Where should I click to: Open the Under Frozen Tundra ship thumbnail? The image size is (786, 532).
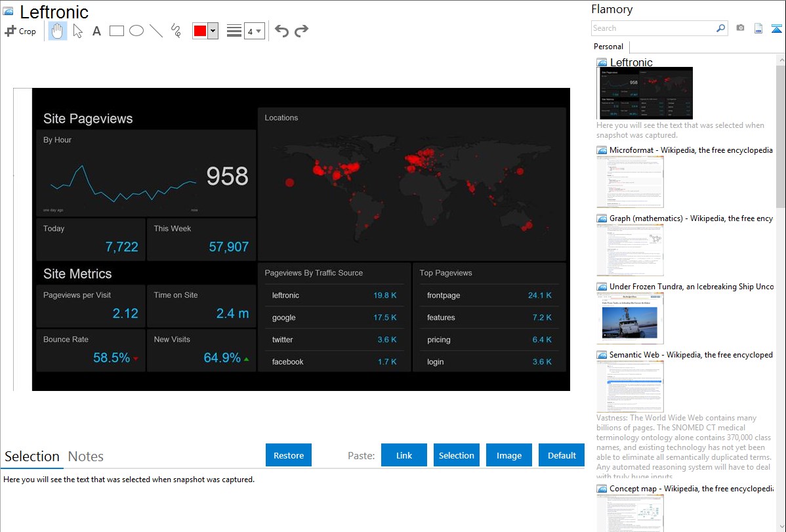630,318
